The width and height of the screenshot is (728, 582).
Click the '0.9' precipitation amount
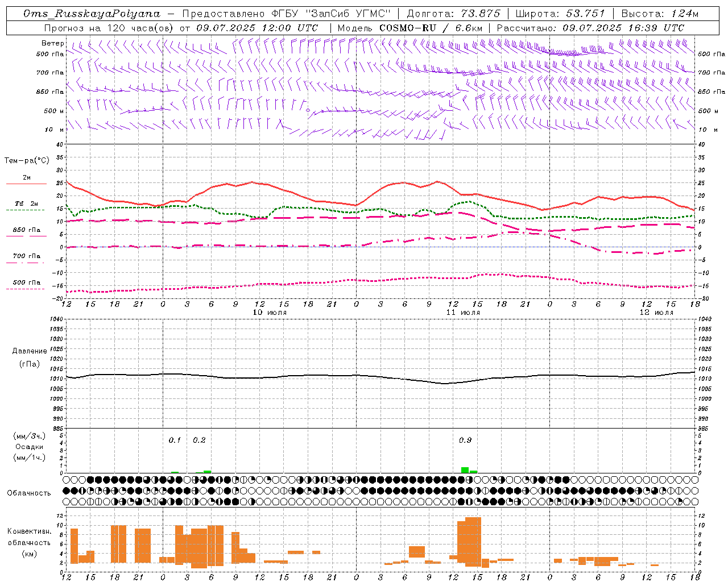coord(465,440)
